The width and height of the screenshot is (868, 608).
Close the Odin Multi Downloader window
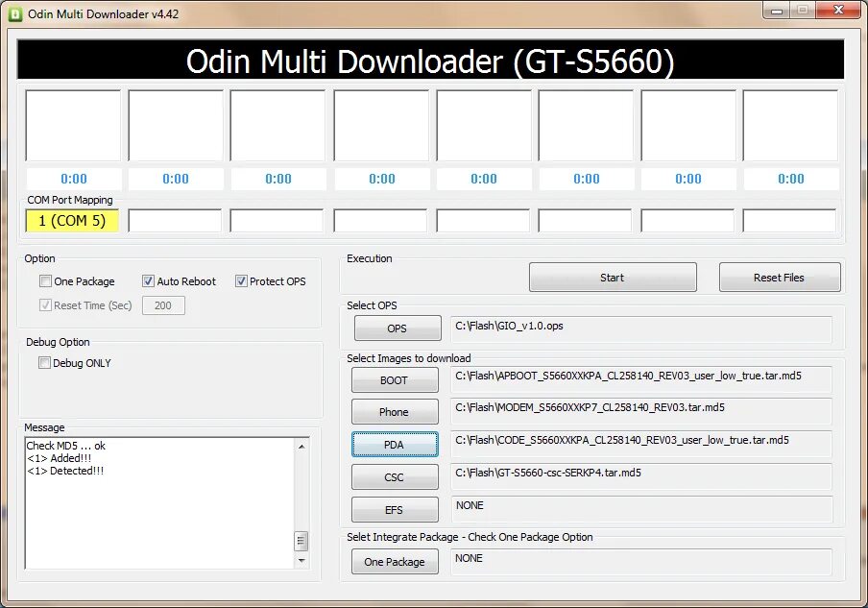(x=838, y=11)
